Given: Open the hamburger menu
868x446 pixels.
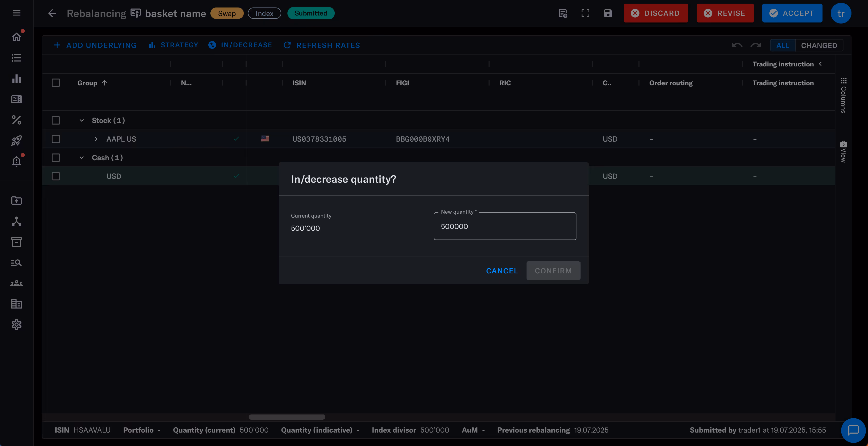Looking at the screenshot, I should click(17, 13).
